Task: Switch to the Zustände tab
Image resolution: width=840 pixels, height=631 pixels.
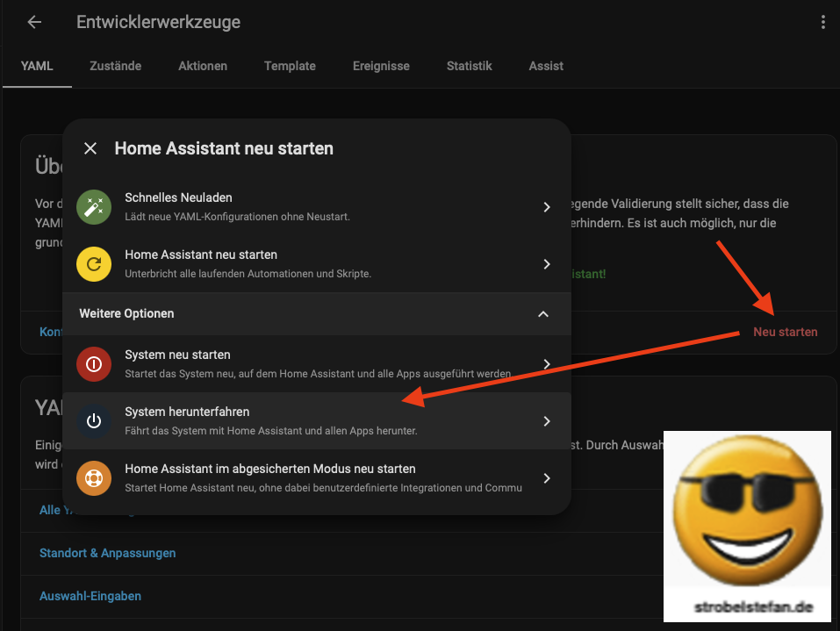Action: [x=116, y=66]
